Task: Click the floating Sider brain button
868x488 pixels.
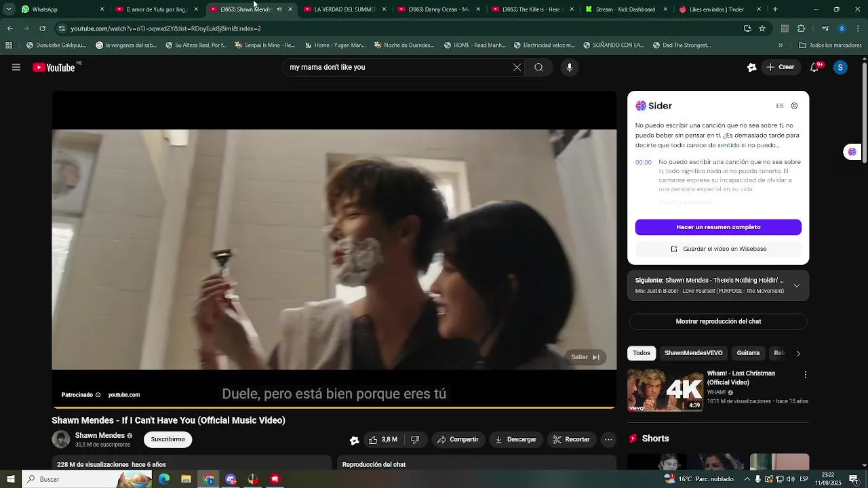Action: 852,152
